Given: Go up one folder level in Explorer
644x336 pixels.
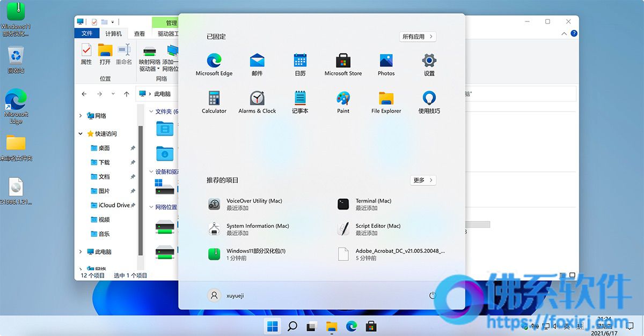Looking at the screenshot, I should tap(127, 94).
